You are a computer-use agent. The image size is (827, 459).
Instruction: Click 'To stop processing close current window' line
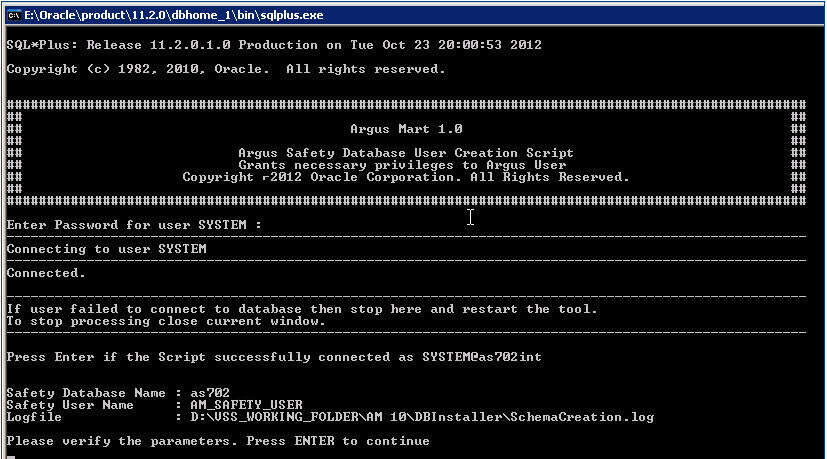(166, 321)
